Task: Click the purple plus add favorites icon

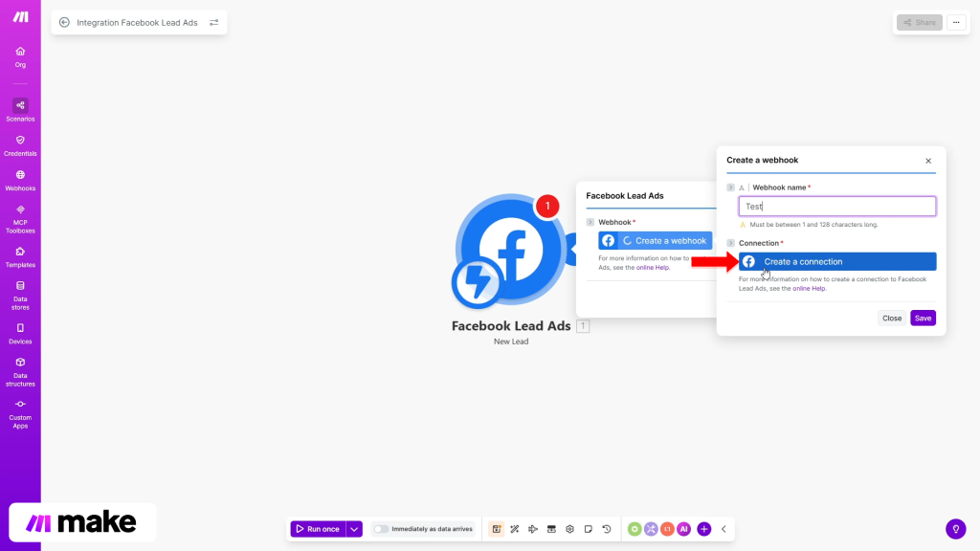Action: point(703,529)
